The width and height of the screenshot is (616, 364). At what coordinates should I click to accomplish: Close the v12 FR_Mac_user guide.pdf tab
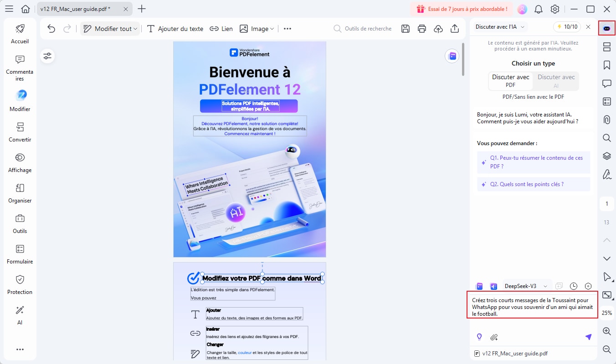coord(125,9)
